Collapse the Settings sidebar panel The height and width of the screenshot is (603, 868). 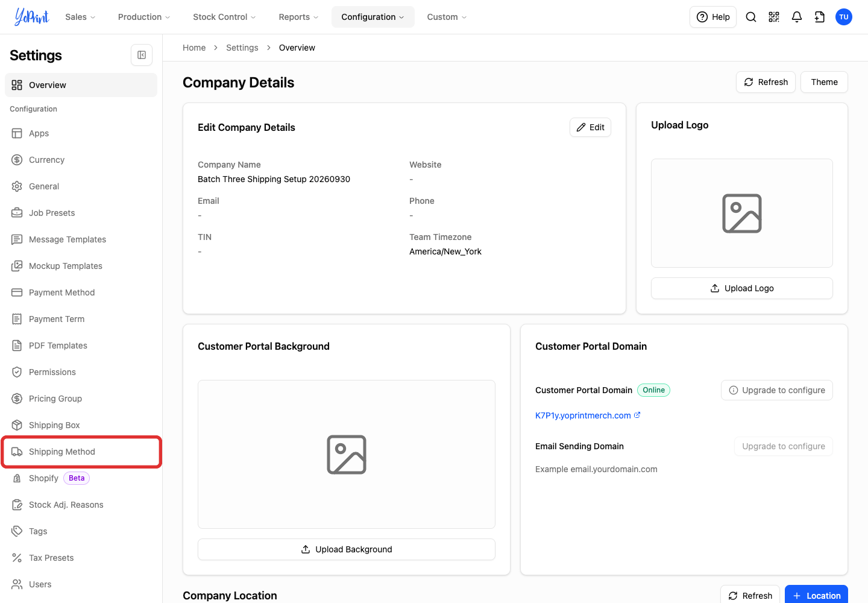142,55
